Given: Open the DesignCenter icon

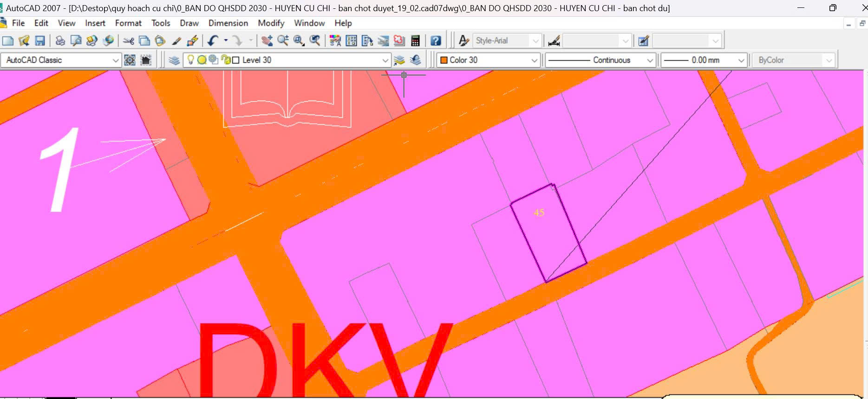Looking at the screenshot, I should pos(352,41).
